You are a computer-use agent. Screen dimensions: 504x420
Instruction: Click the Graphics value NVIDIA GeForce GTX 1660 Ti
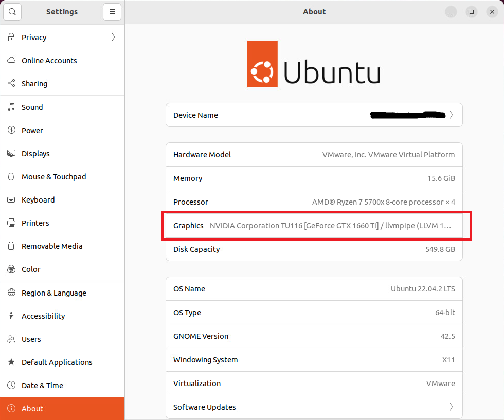(330, 226)
